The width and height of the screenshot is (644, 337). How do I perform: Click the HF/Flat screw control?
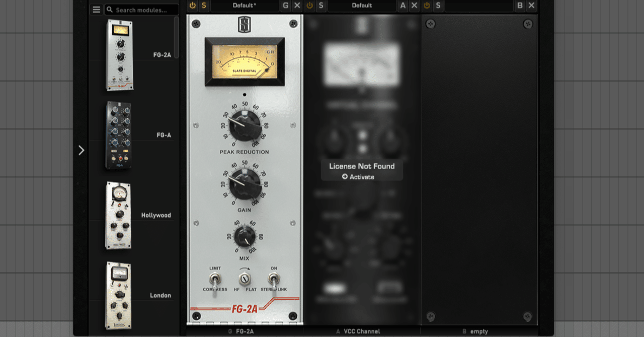pyautogui.click(x=245, y=278)
